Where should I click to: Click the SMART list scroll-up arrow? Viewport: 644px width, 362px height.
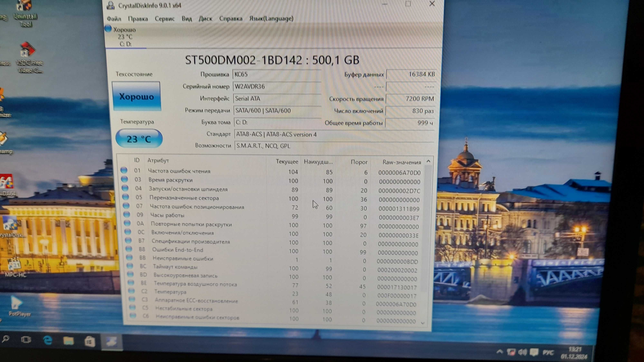[x=428, y=161]
